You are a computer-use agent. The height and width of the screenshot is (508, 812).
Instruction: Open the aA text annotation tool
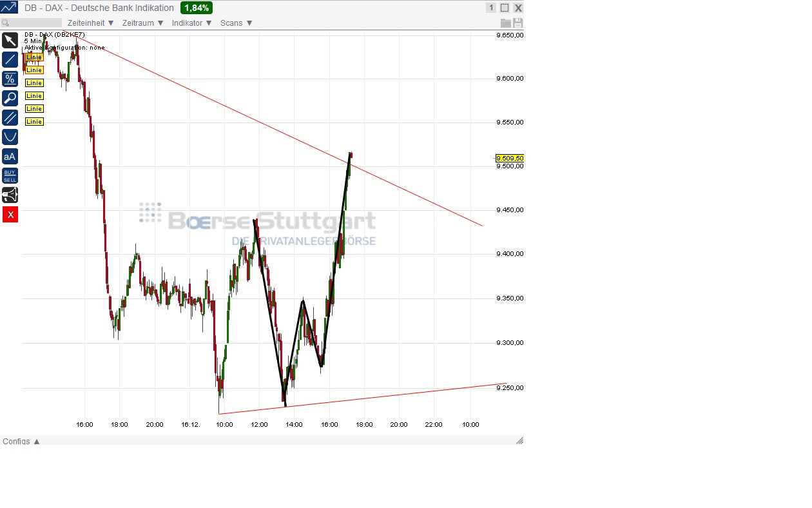pyautogui.click(x=10, y=156)
